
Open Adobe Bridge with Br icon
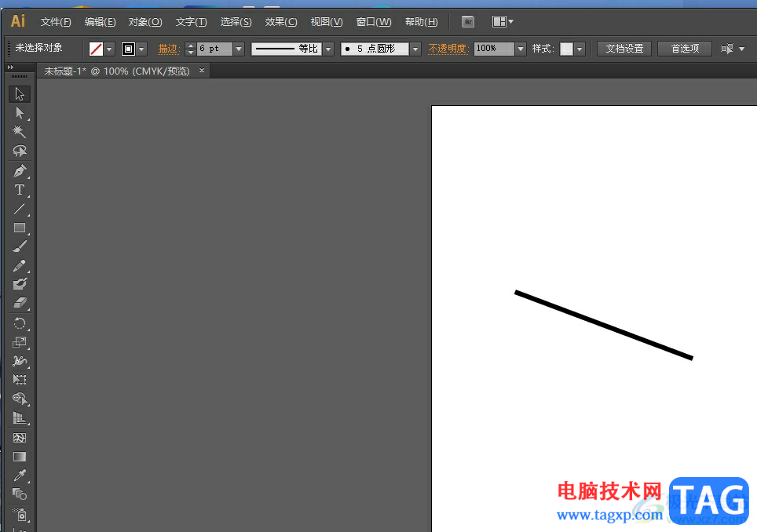[468, 22]
